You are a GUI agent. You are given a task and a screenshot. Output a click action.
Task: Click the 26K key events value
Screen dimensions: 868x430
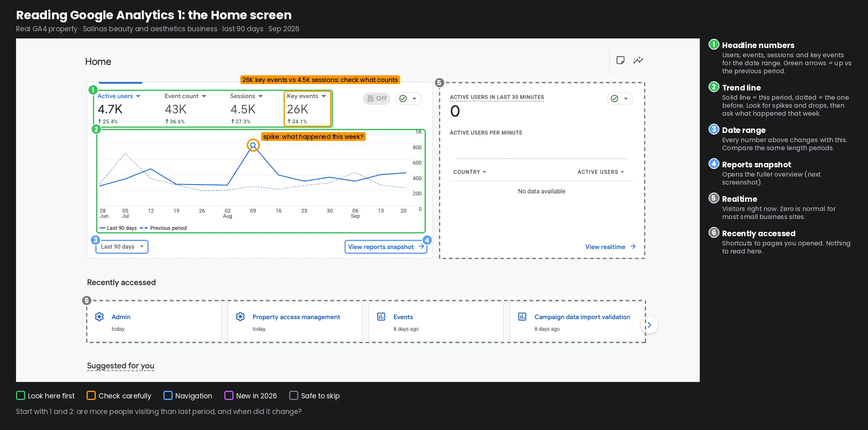[298, 109]
